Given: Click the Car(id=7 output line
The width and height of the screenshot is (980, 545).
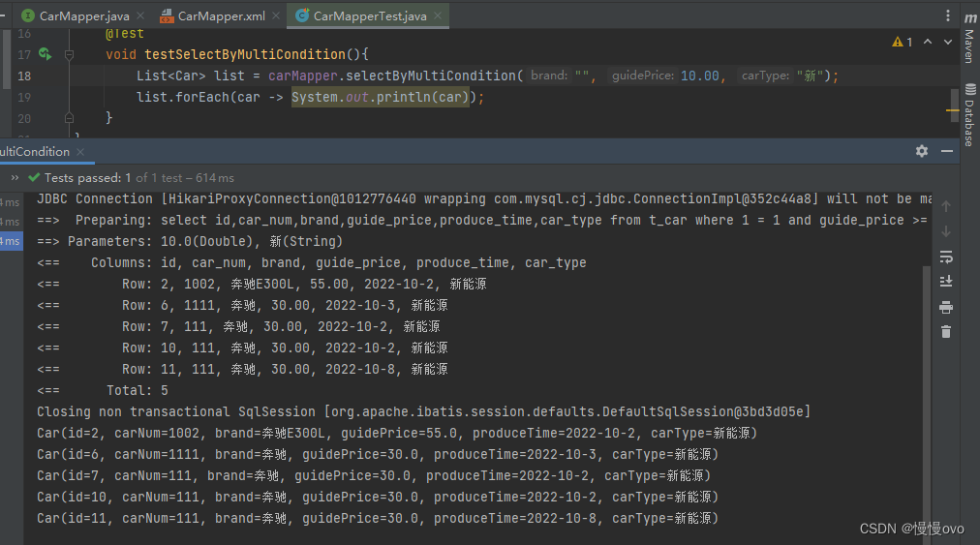Looking at the screenshot, I should 374,475.
